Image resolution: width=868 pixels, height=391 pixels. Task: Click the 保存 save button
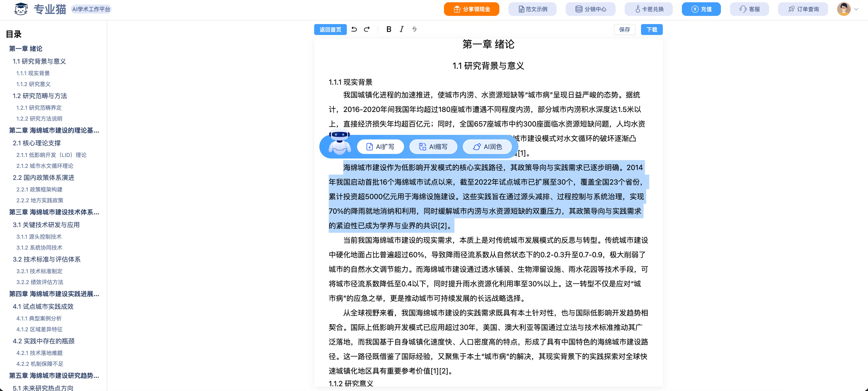(x=624, y=29)
